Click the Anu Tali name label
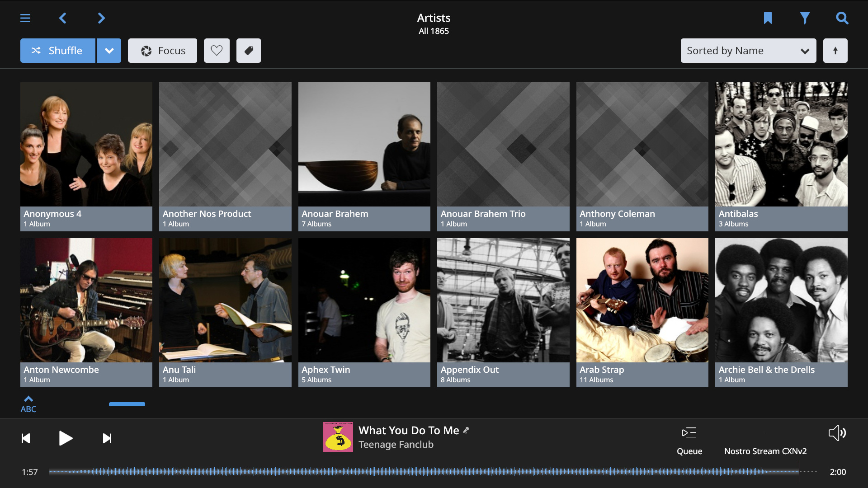This screenshot has height=488, width=868. [179, 370]
